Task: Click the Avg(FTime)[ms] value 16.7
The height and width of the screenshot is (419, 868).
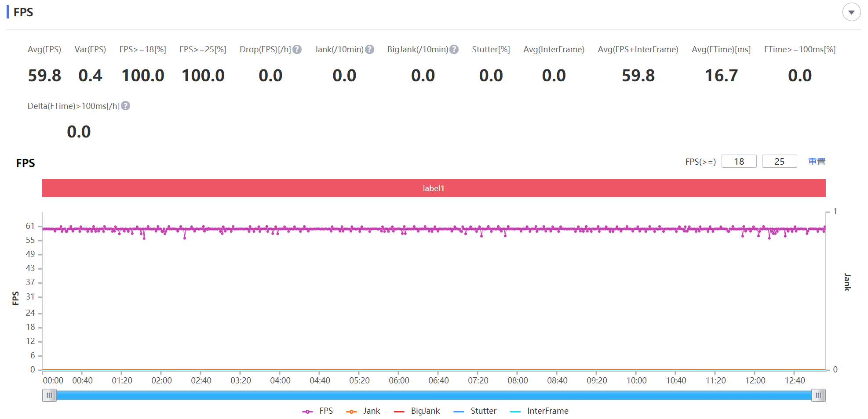Action: (x=721, y=76)
